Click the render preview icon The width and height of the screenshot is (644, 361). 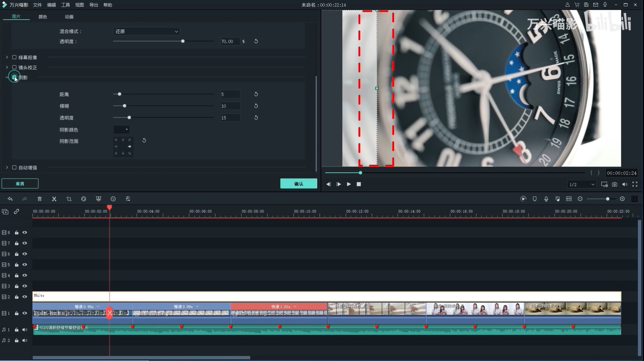click(x=523, y=199)
